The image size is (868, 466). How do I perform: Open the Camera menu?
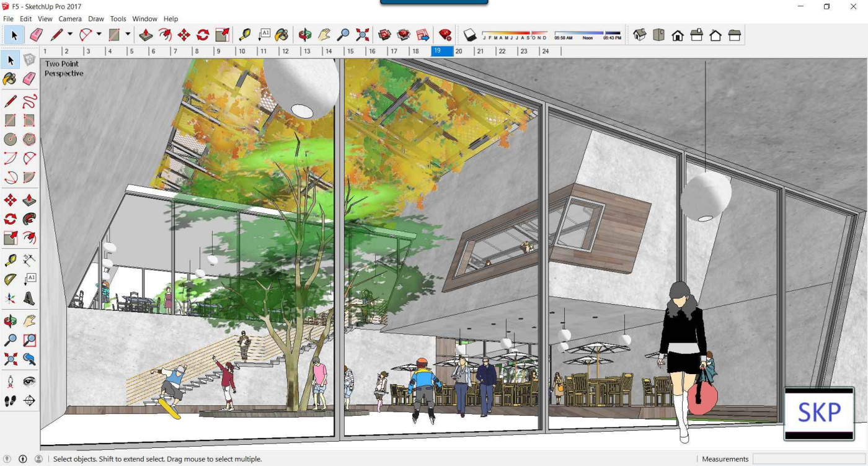(x=70, y=19)
